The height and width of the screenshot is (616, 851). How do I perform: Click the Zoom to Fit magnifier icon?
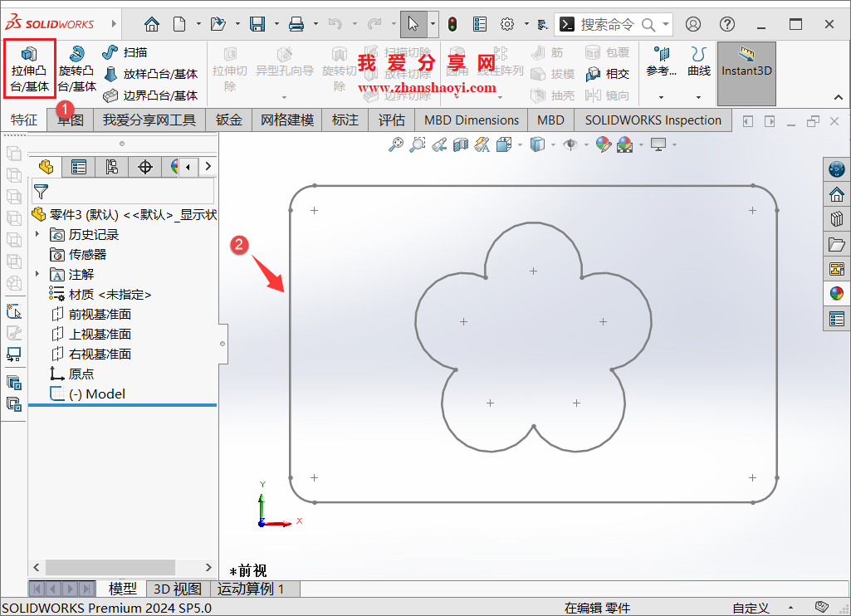click(x=396, y=144)
